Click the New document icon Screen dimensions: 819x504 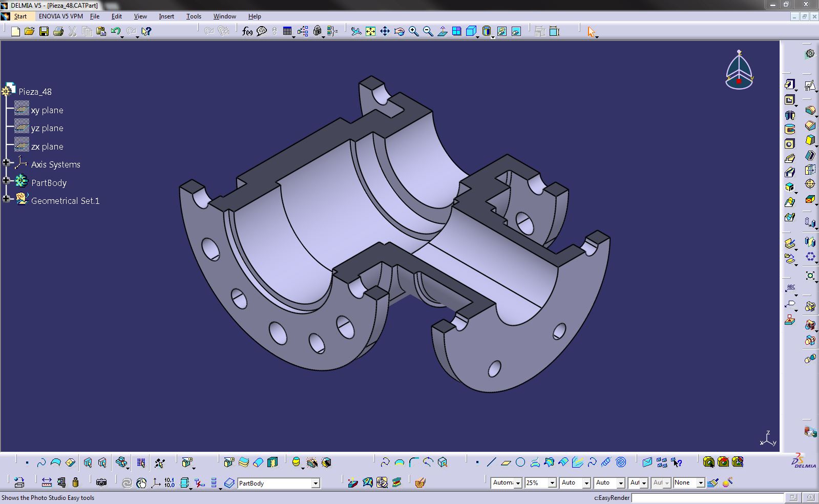[x=15, y=31]
